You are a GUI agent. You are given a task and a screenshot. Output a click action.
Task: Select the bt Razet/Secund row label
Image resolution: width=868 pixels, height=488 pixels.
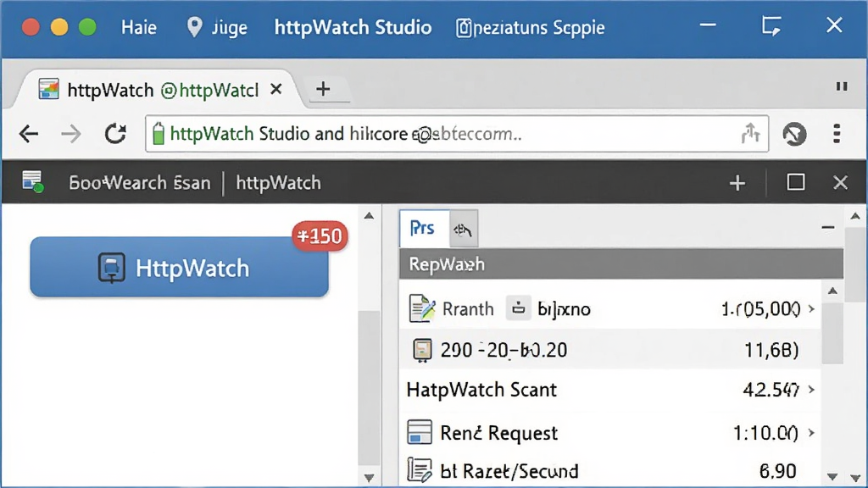tap(509, 471)
